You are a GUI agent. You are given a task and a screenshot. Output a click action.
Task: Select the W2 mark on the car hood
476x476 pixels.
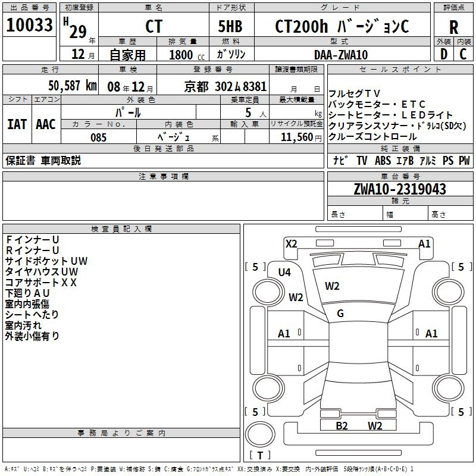(x=332, y=286)
